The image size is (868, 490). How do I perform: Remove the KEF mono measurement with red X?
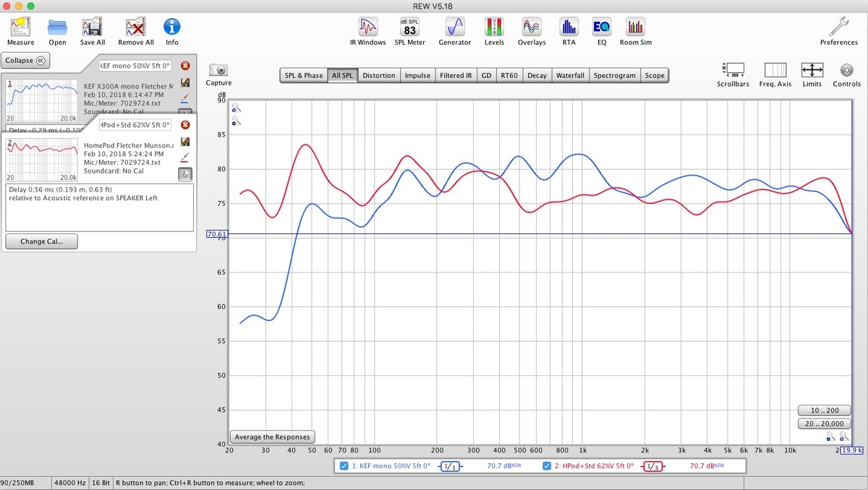click(185, 66)
